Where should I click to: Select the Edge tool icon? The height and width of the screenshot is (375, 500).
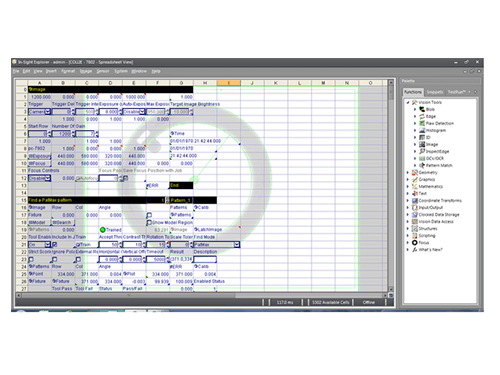coord(422,116)
